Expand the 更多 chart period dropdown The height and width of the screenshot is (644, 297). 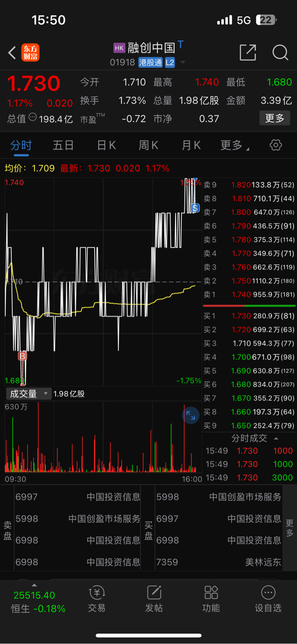[235, 145]
